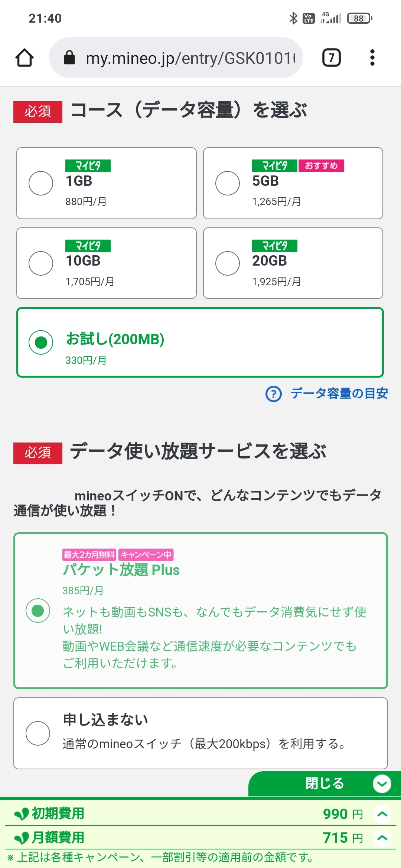
Task: Tap the lock icon in address bar
Action: [x=69, y=58]
